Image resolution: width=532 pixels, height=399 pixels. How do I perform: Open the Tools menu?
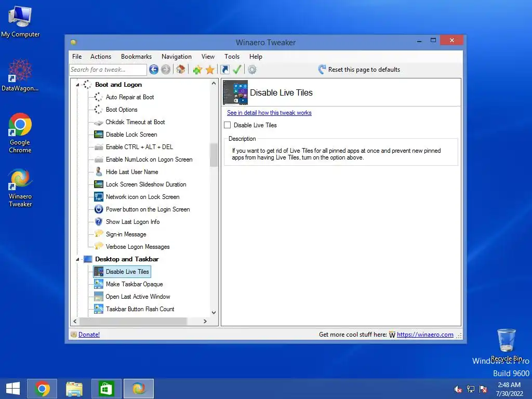pyautogui.click(x=232, y=57)
